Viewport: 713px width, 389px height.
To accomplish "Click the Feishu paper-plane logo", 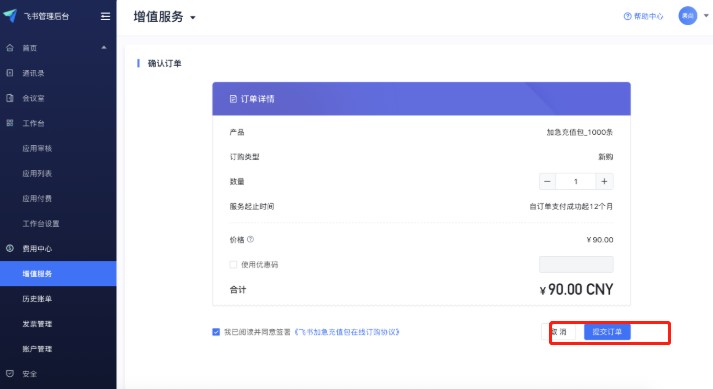I will point(10,15).
